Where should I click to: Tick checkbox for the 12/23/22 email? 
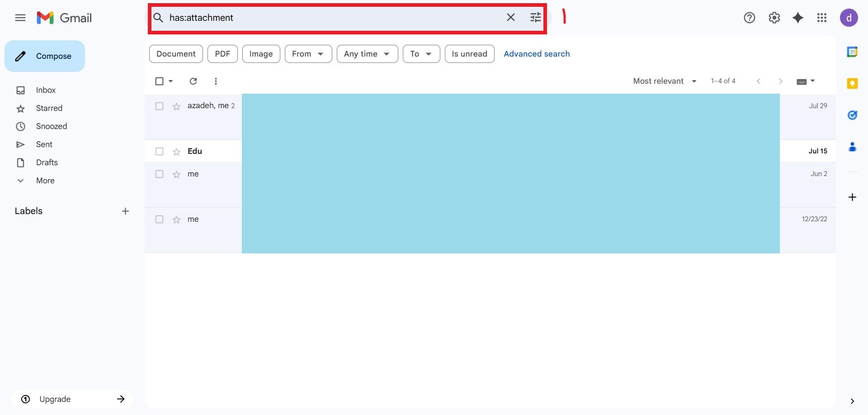[159, 219]
